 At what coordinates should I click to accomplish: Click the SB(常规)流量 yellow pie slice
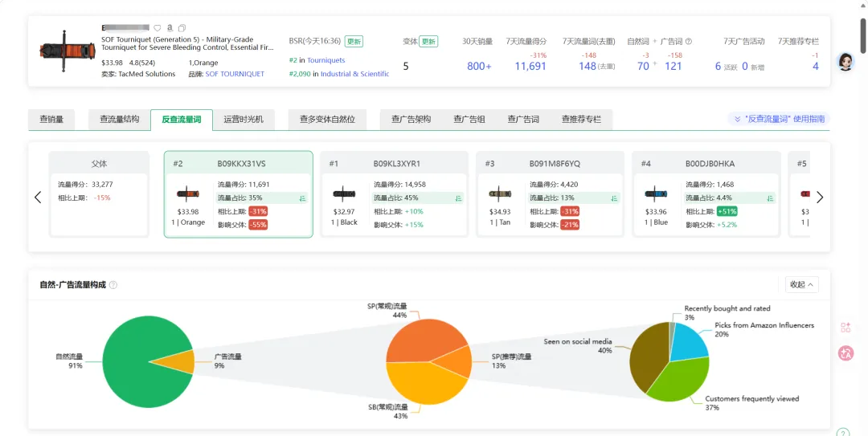[x=420, y=385]
